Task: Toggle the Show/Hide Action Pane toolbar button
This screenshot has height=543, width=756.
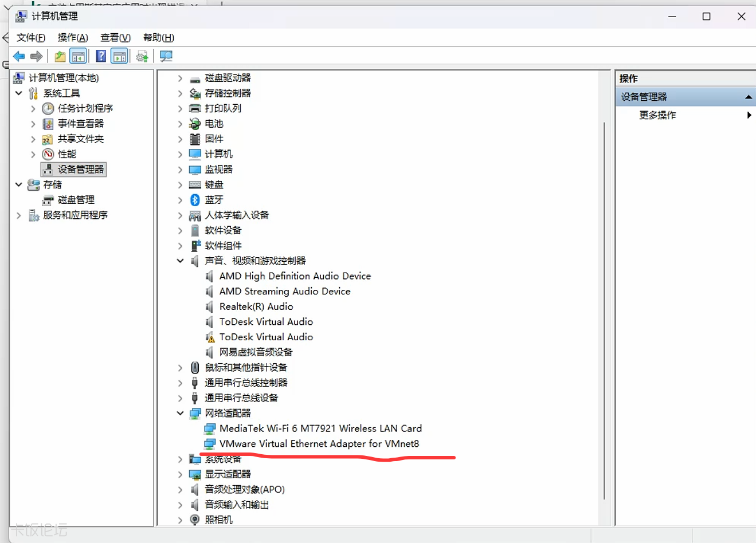Action: point(119,56)
